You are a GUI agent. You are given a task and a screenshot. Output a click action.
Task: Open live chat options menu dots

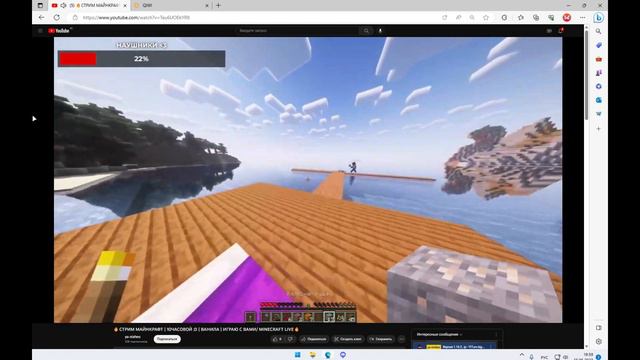[x=496, y=334]
